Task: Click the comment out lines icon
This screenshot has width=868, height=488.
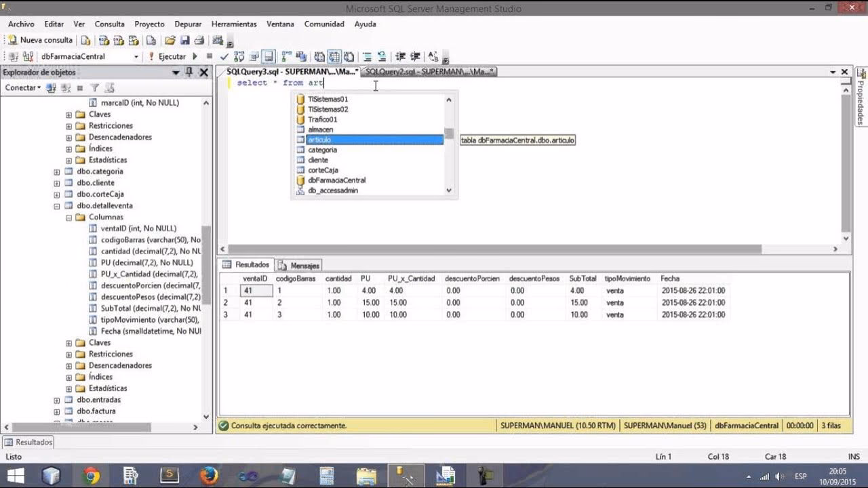Action: point(367,56)
